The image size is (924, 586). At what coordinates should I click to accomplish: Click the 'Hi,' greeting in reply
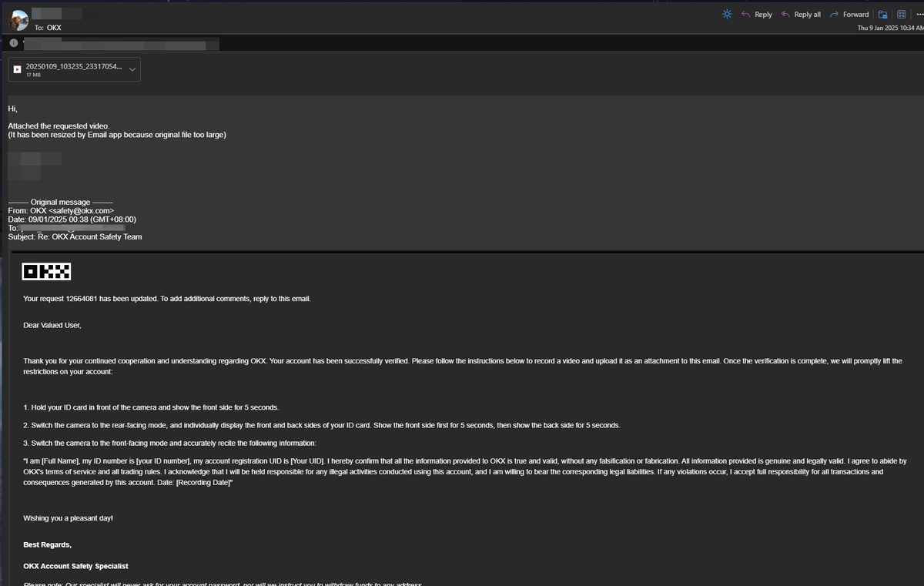12,108
